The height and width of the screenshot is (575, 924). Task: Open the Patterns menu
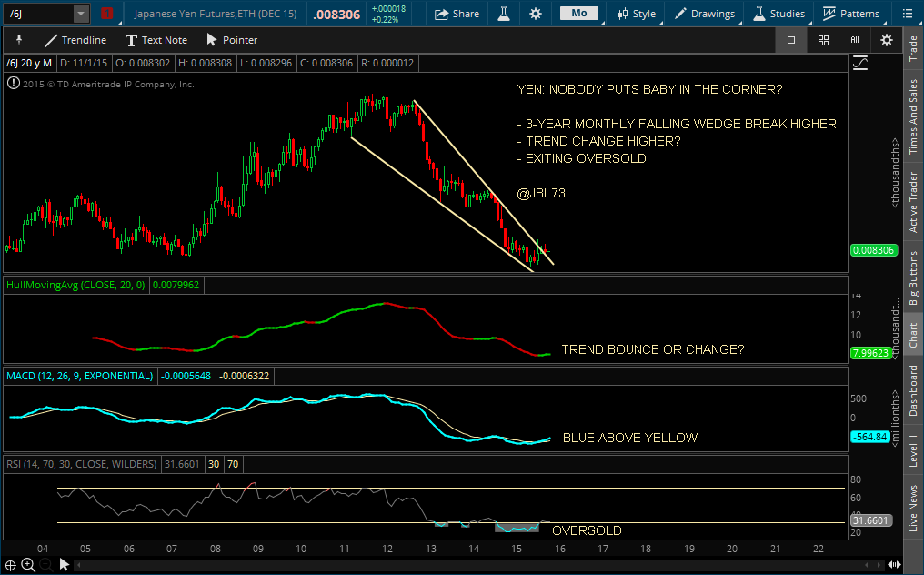[x=851, y=14]
